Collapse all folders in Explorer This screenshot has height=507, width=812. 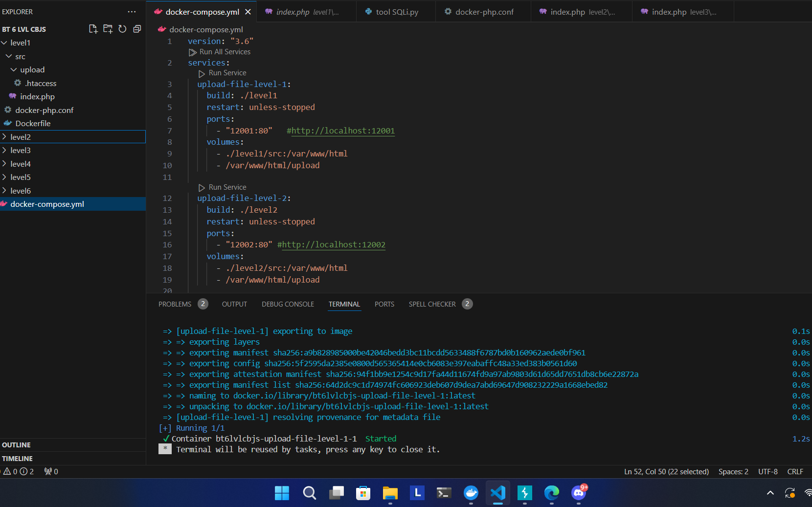[x=137, y=29]
